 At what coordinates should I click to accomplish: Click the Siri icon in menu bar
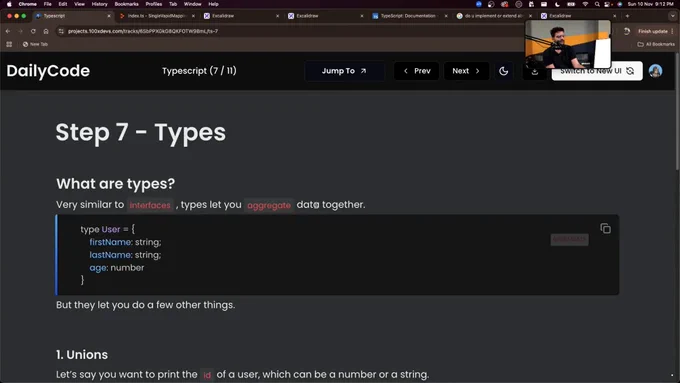click(x=620, y=4)
